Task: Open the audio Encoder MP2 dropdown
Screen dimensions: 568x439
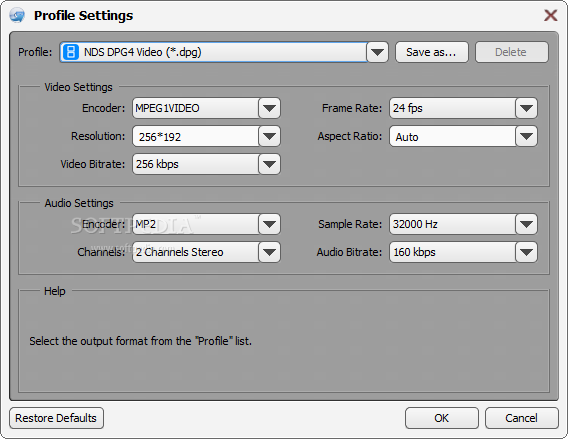Action: click(x=269, y=224)
